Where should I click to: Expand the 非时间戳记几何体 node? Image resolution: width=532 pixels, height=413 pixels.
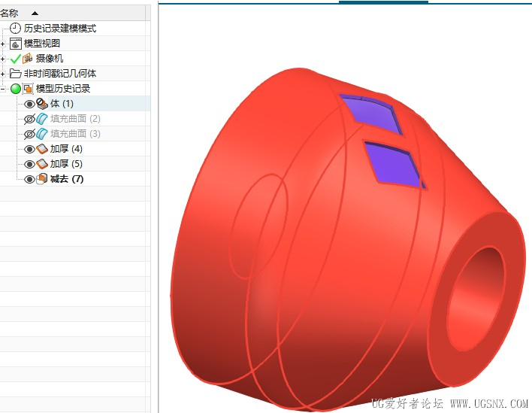pos(3,74)
